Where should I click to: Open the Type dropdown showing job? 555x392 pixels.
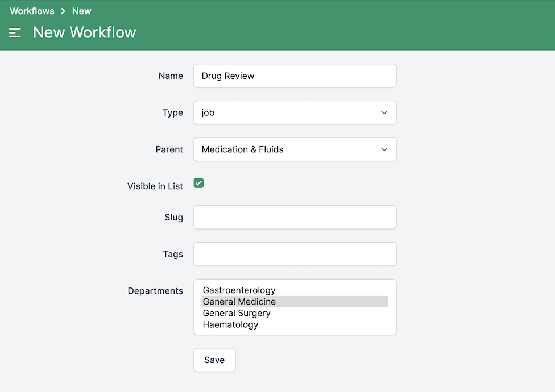click(295, 113)
